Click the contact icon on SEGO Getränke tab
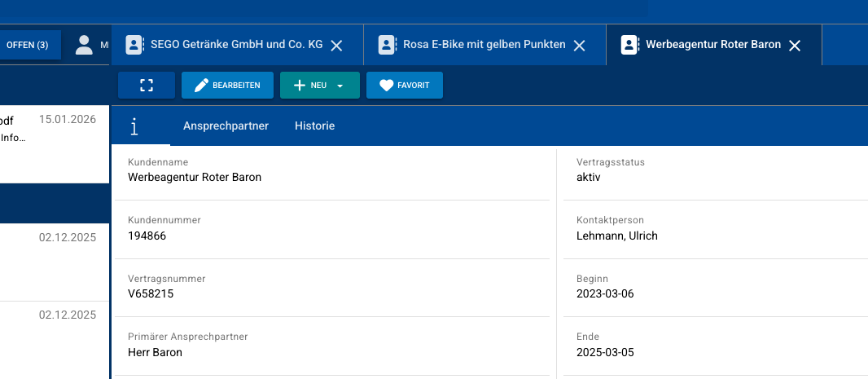This screenshot has width=868, height=379. [x=134, y=45]
